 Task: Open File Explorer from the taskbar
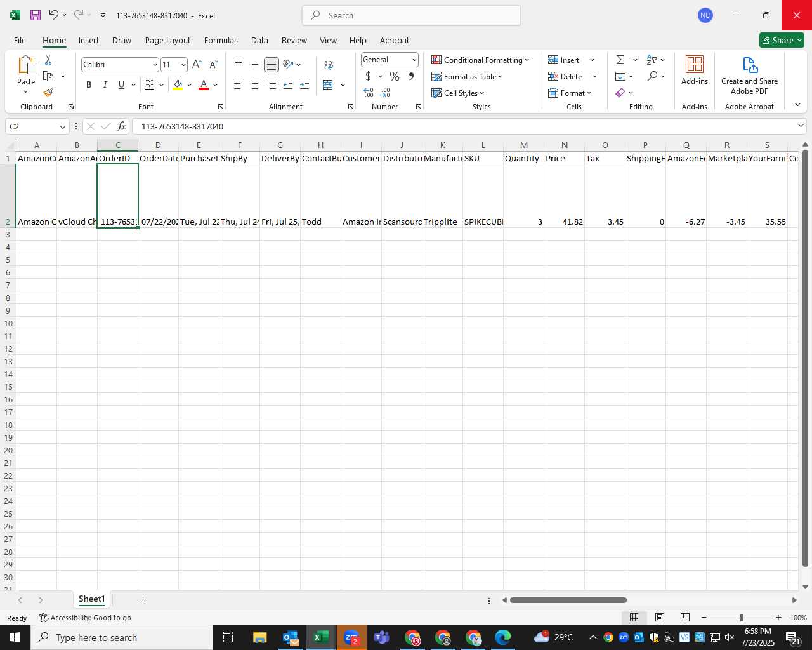click(x=259, y=637)
